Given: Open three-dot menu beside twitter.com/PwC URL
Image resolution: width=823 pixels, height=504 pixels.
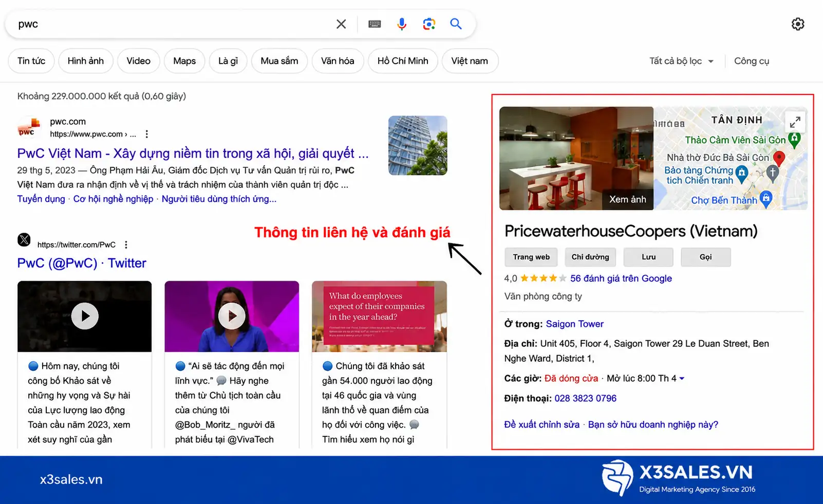Looking at the screenshot, I should pyautogui.click(x=126, y=245).
